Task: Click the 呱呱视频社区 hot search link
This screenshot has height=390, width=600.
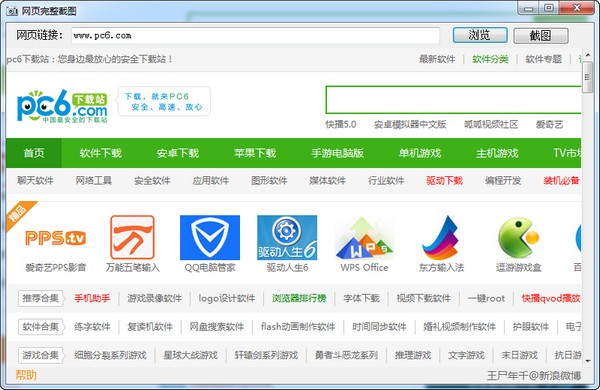Action: [491, 124]
